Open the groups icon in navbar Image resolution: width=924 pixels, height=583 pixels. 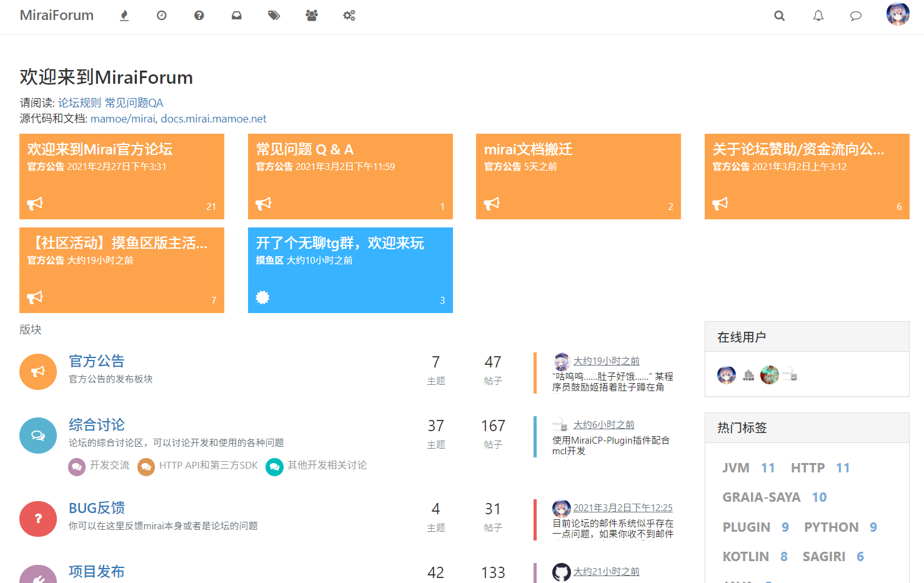tap(312, 16)
